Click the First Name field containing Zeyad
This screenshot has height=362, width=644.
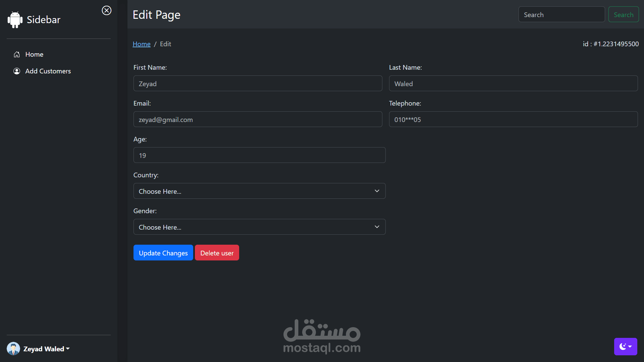258,83
